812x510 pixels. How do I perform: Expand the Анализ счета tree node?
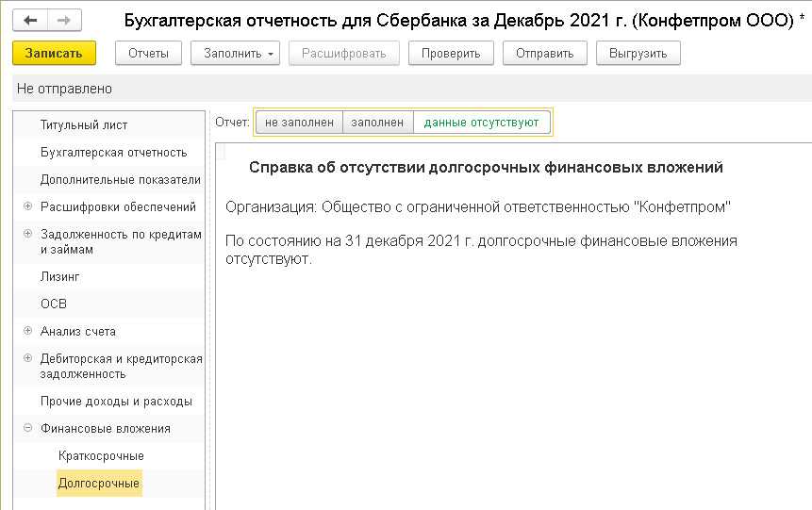click(x=27, y=332)
